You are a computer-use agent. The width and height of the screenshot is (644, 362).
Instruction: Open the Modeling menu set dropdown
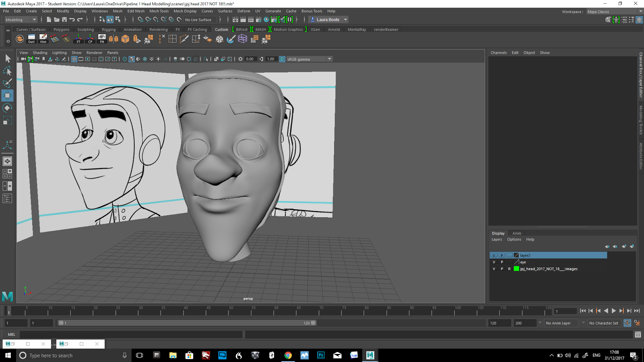20,20
